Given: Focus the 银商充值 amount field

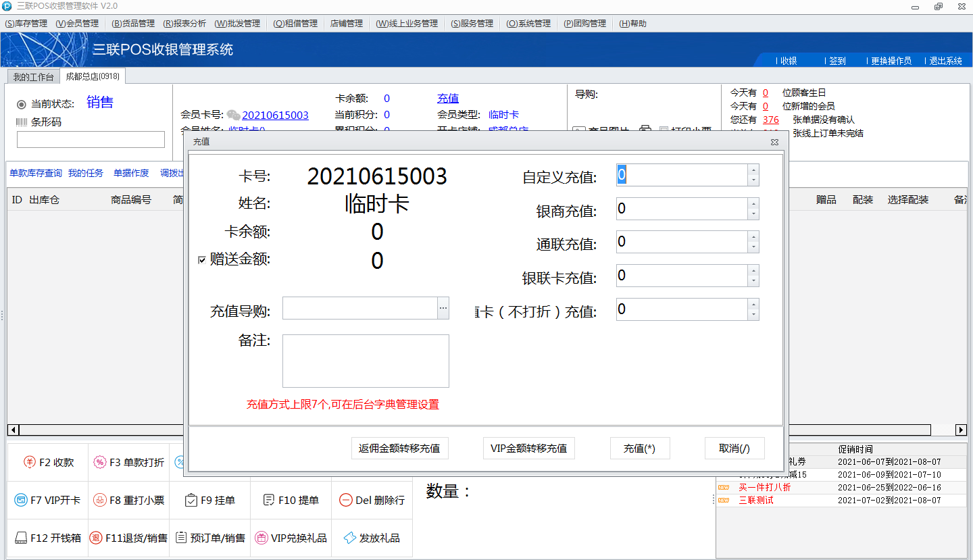Looking at the screenshot, I should point(682,209).
